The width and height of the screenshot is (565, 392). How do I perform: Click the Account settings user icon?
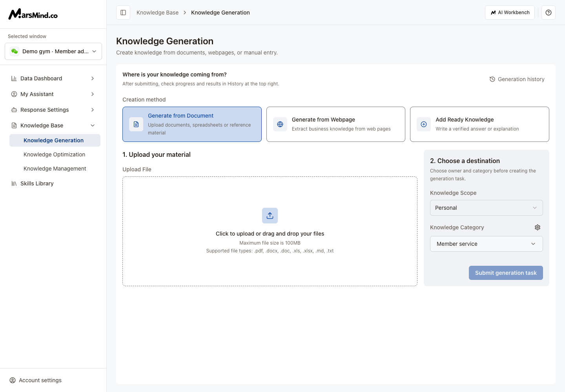pos(13,380)
